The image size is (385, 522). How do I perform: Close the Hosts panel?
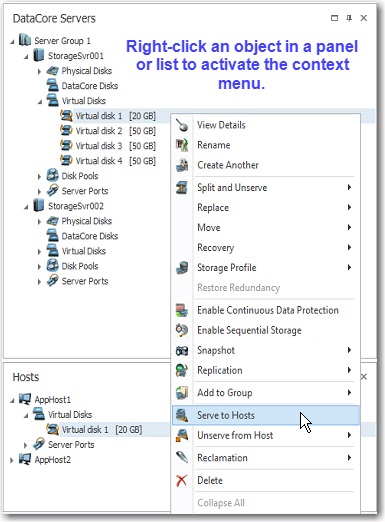pos(364,377)
